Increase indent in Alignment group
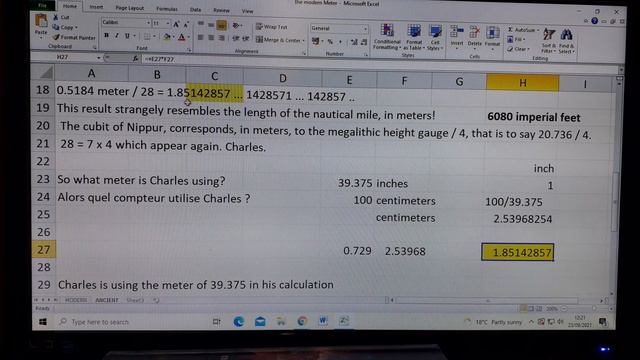Image resolution: width=640 pixels, height=360 pixels. click(x=245, y=38)
